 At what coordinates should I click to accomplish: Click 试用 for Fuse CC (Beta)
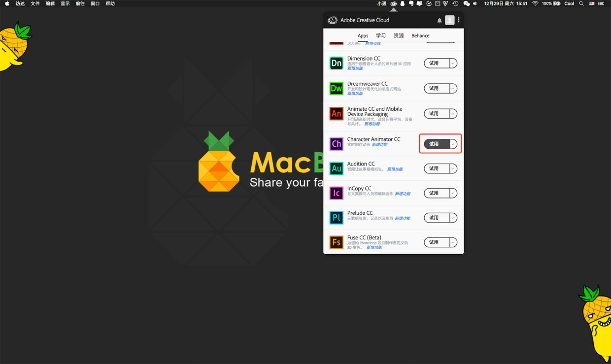437,242
